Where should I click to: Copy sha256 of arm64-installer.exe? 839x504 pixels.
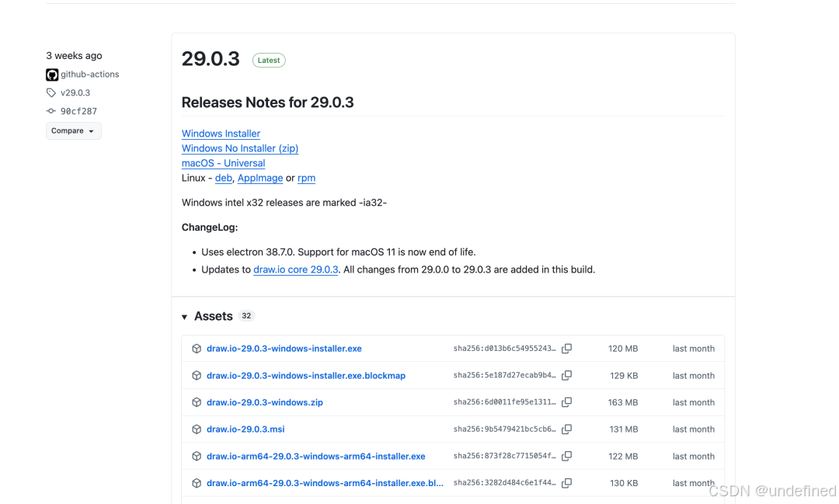click(x=566, y=456)
